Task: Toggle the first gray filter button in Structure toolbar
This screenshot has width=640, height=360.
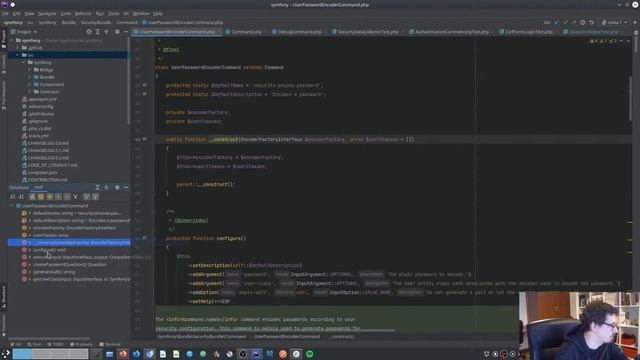Action: [32, 197]
